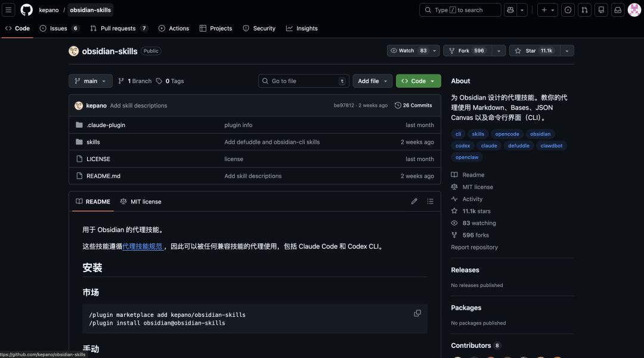644x358 pixels.
Task: Copy the marketplace install commands
Action: (417, 313)
